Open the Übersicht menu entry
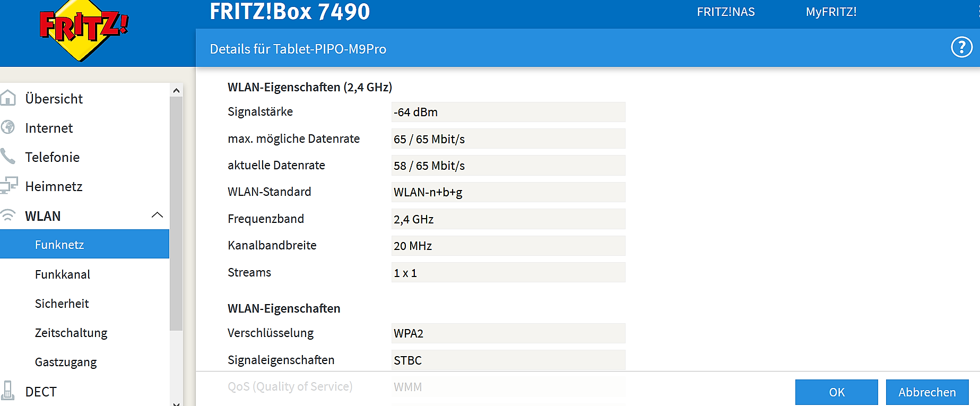Viewport: 980px width, 406px height. pos(54,99)
